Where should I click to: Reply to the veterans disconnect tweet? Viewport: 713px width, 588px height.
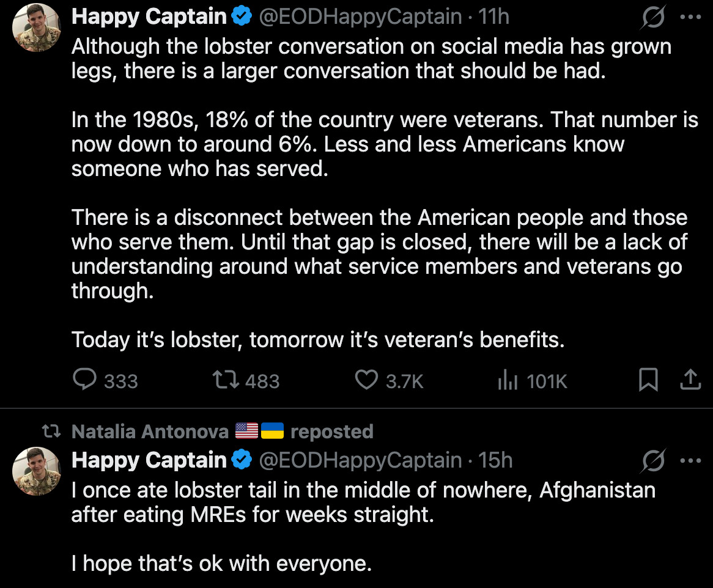click(84, 380)
